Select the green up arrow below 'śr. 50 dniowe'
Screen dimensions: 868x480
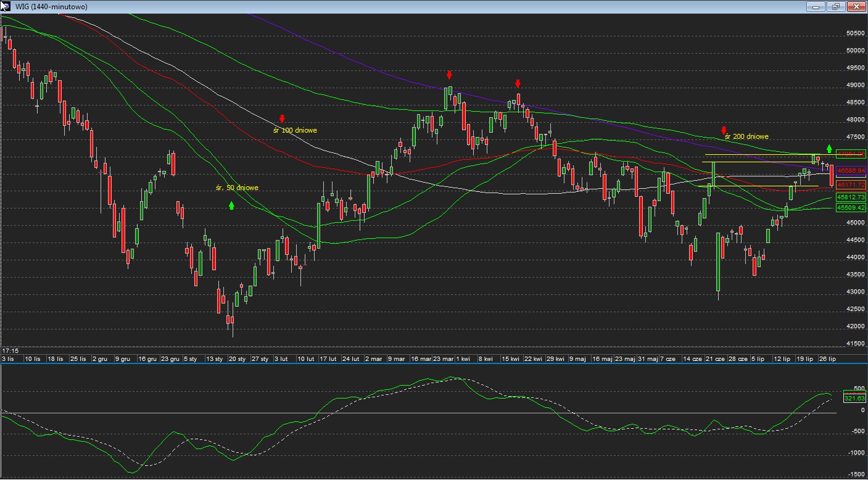coord(231,205)
